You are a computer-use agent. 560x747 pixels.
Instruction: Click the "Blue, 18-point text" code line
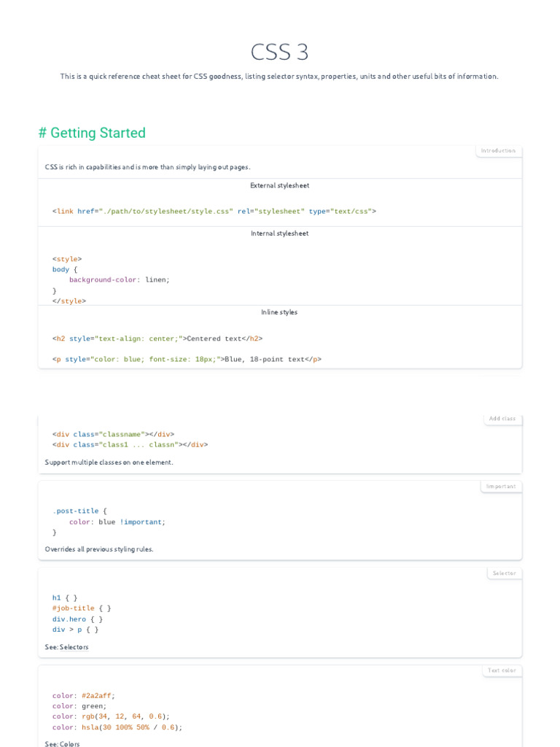[x=187, y=360]
